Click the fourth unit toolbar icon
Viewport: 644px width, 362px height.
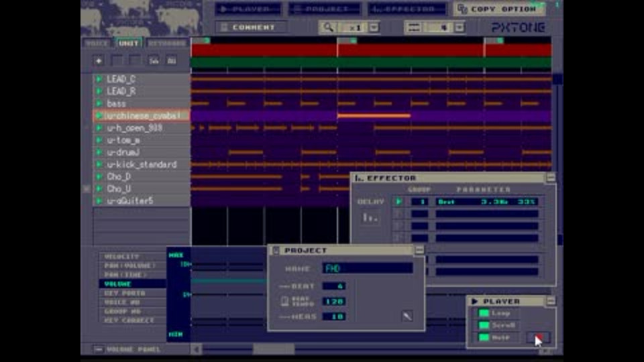tap(154, 61)
